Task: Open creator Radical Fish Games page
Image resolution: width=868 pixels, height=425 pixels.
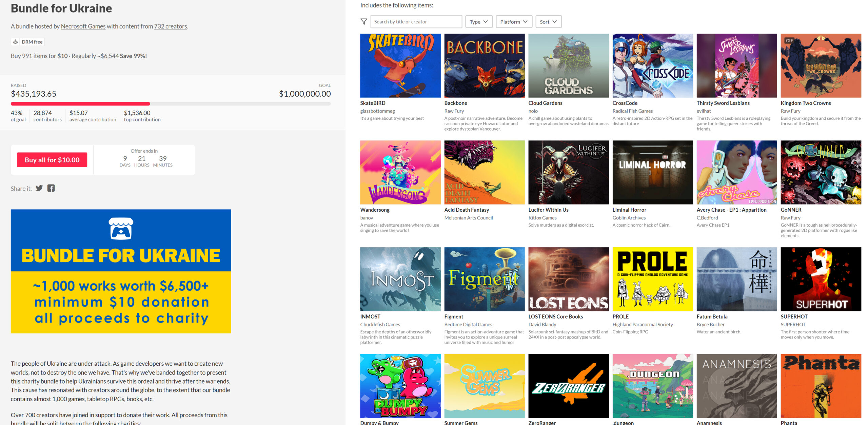Action: click(632, 111)
